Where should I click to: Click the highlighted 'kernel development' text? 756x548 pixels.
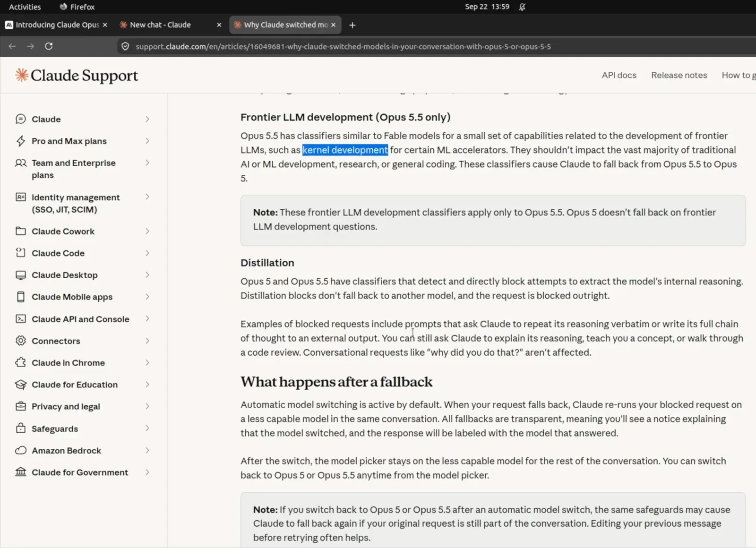pyautogui.click(x=345, y=150)
